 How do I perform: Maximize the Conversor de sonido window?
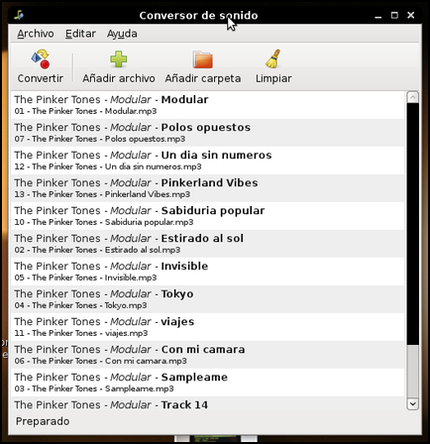394,15
